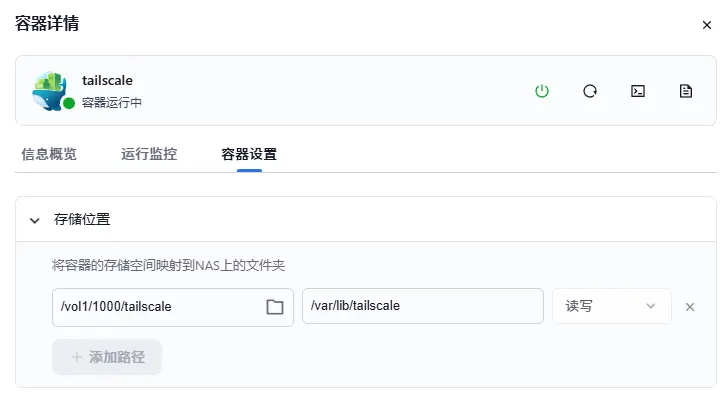Open the container terminal console

click(x=638, y=91)
